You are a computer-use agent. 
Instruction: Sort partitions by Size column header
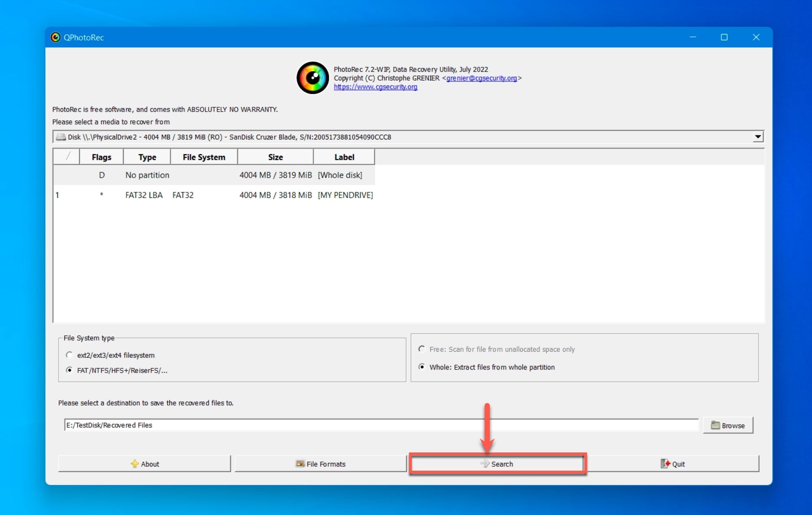tap(276, 157)
